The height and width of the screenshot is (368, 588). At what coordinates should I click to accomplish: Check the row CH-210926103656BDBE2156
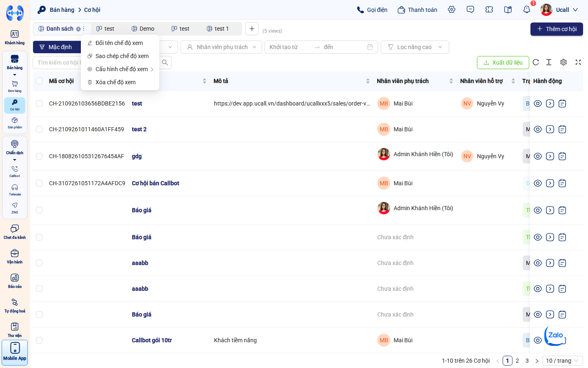click(39, 103)
